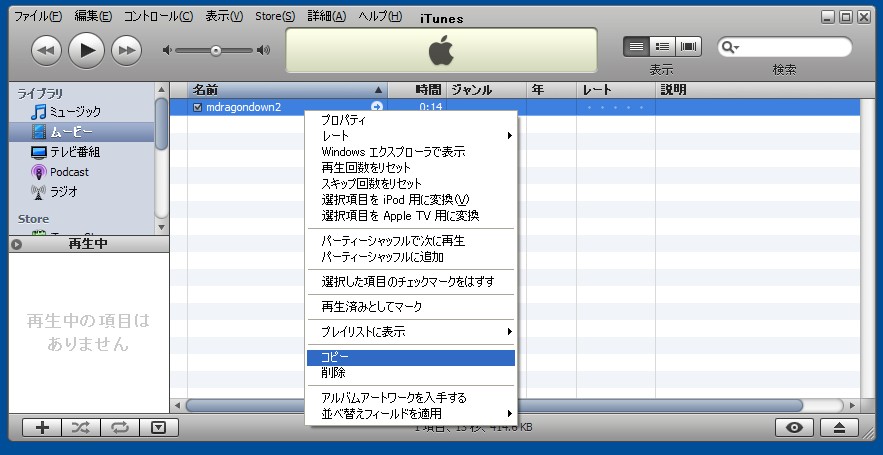This screenshot has width=883, height=455.
Task: Choose プロパティ from the context menu
Action: tap(411, 120)
